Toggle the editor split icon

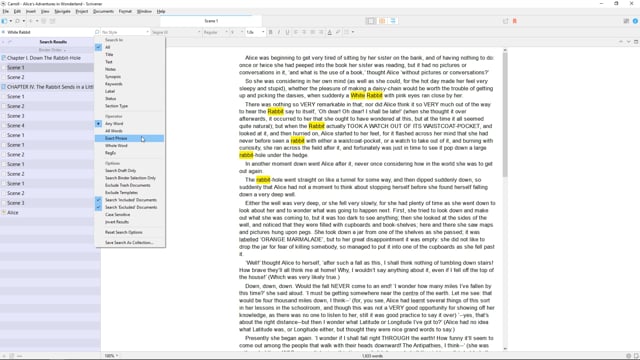coord(636,42)
